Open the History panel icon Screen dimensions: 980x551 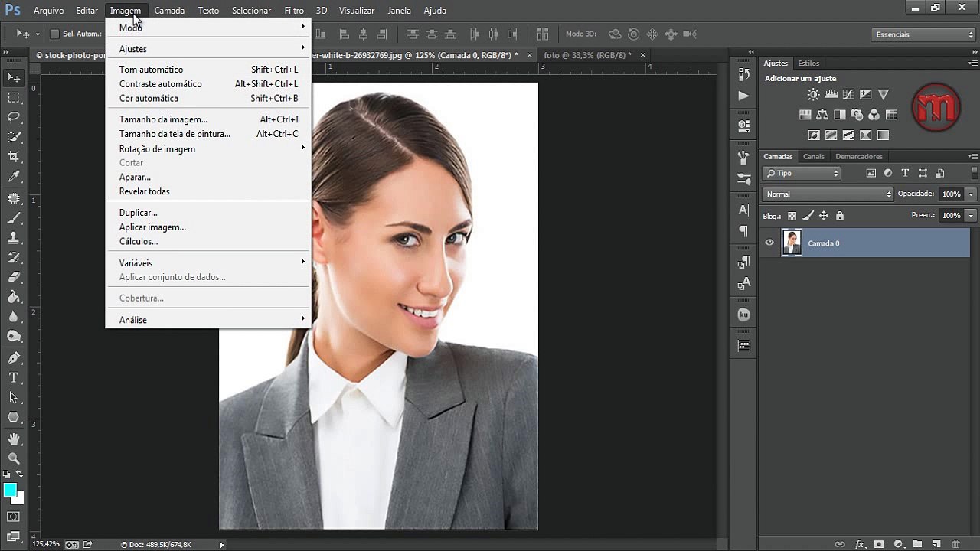(743, 74)
